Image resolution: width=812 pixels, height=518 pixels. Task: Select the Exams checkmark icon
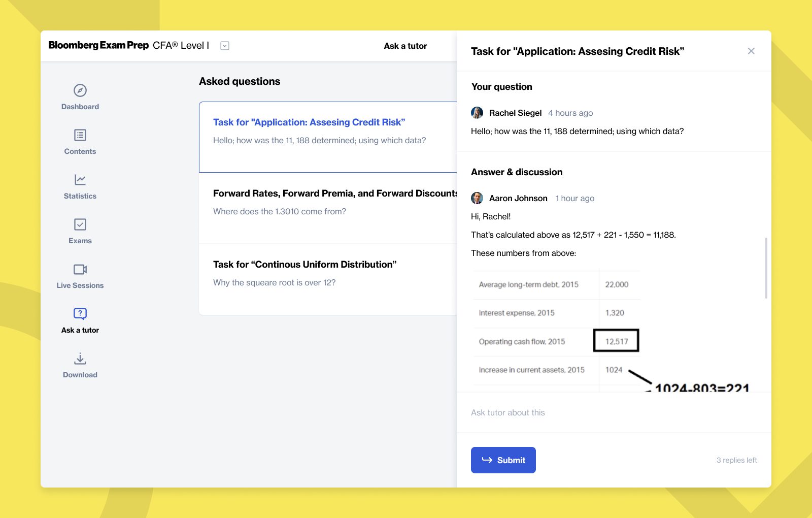80,224
